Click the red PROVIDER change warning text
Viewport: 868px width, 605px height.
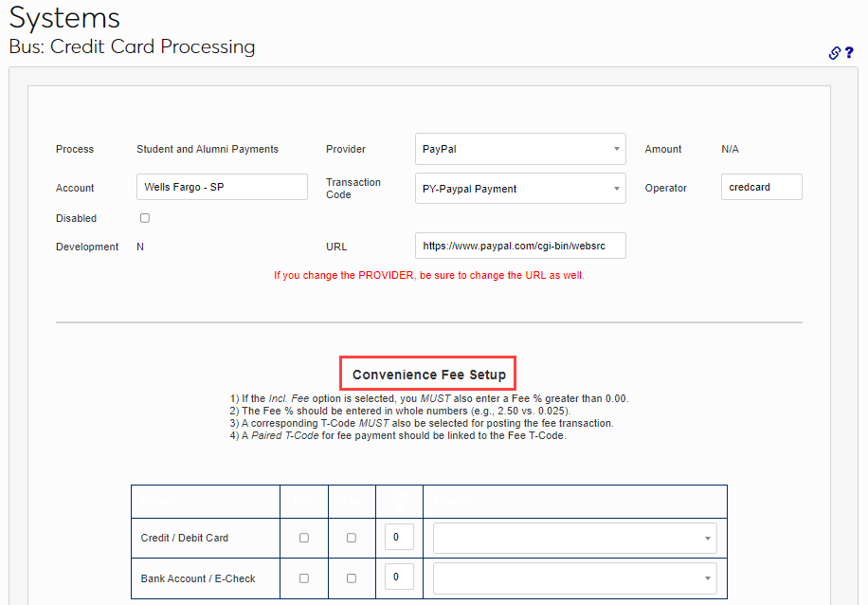pos(429,276)
